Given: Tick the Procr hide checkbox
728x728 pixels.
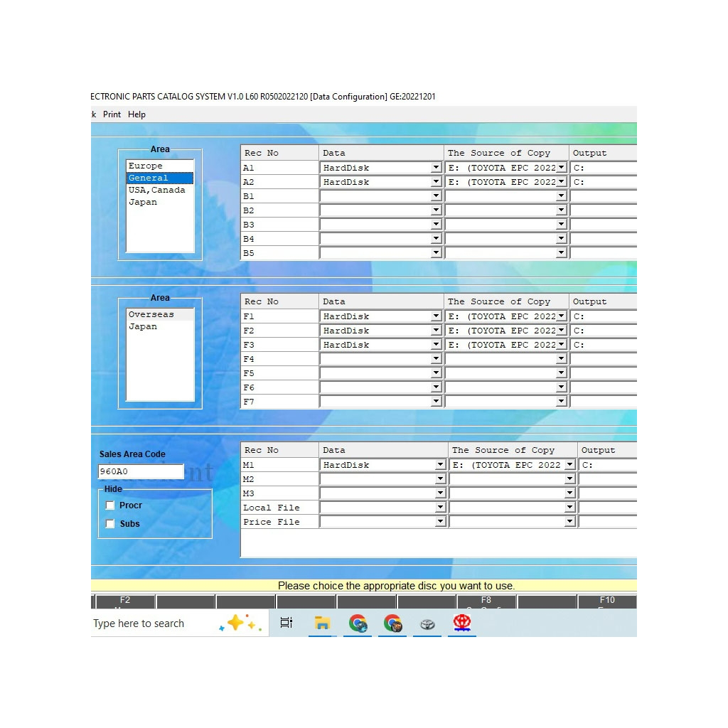Looking at the screenshot, I should (x=110, y=505).
